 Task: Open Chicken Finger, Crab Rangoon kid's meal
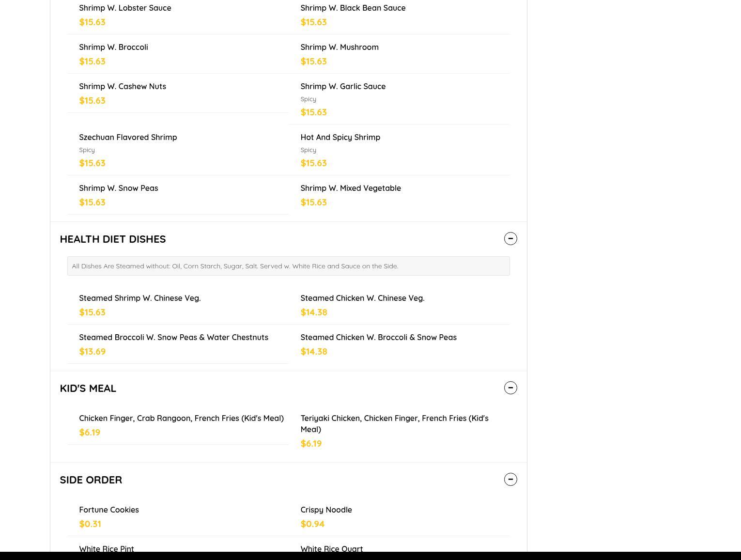tap(181, 419)
